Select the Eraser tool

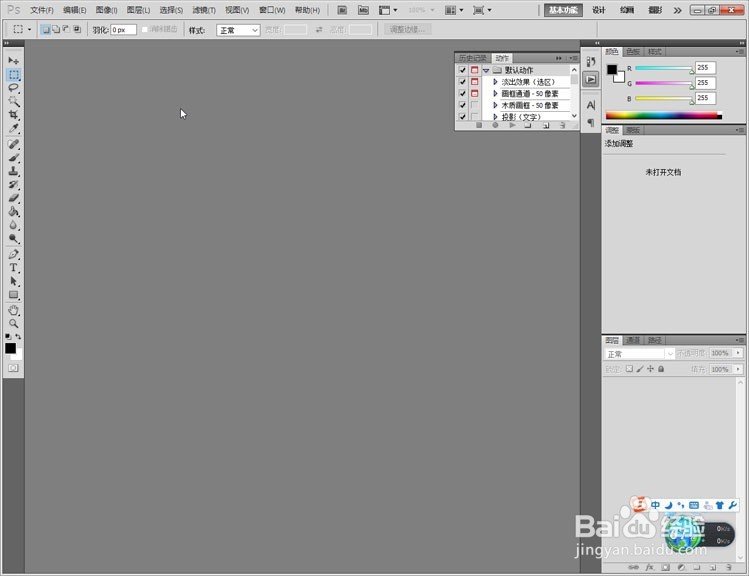tap(13, 197)
